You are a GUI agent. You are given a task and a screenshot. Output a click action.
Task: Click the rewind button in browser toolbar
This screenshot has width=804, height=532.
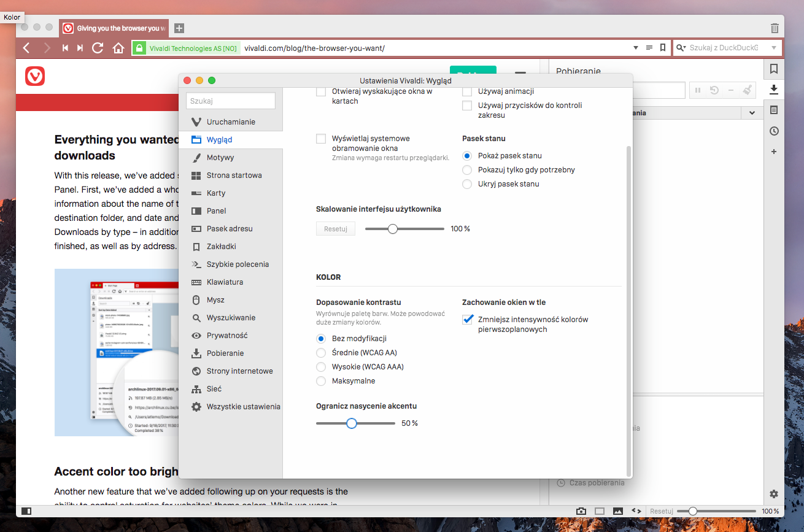pos(65,48)
